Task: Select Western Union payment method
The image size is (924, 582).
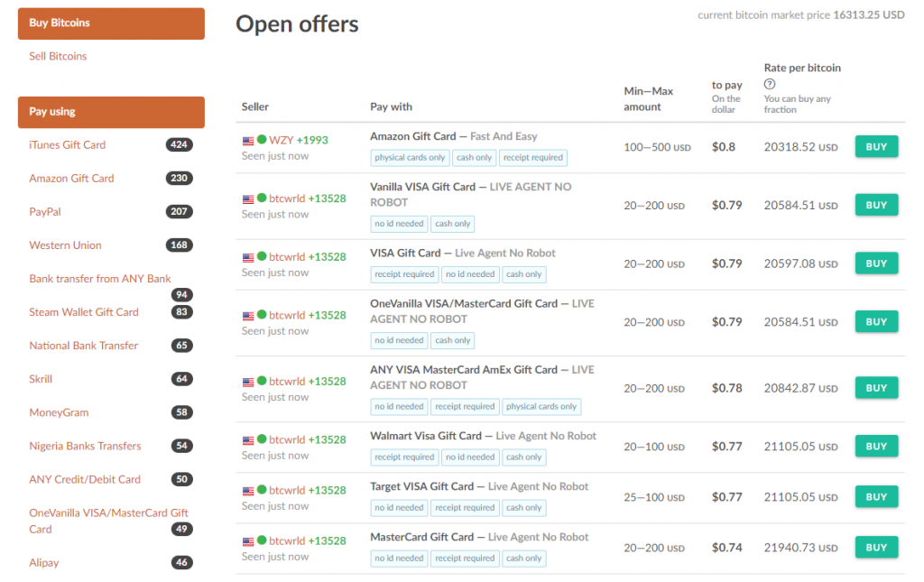Action: [x=65, y=245]
